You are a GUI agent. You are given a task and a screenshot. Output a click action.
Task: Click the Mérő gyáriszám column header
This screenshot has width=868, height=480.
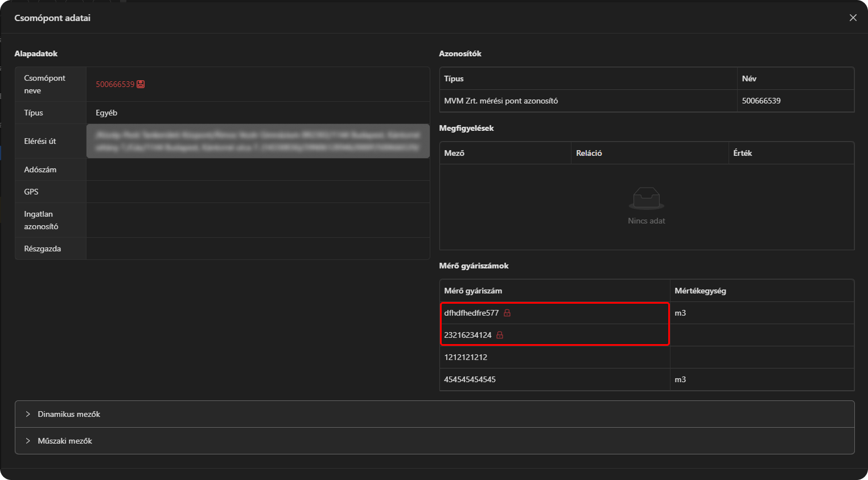coord(473,291)
